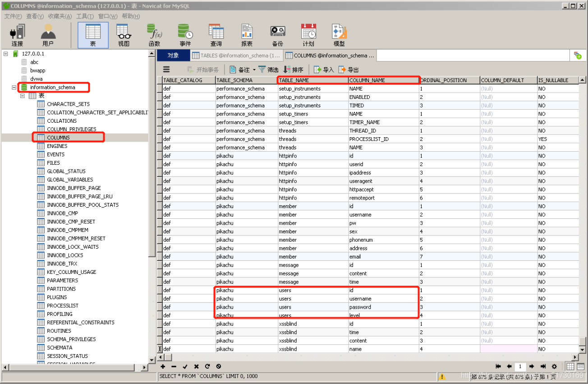This screenshot has height=384, width=588.
Task: Go to last page of records
Action: 543,366
